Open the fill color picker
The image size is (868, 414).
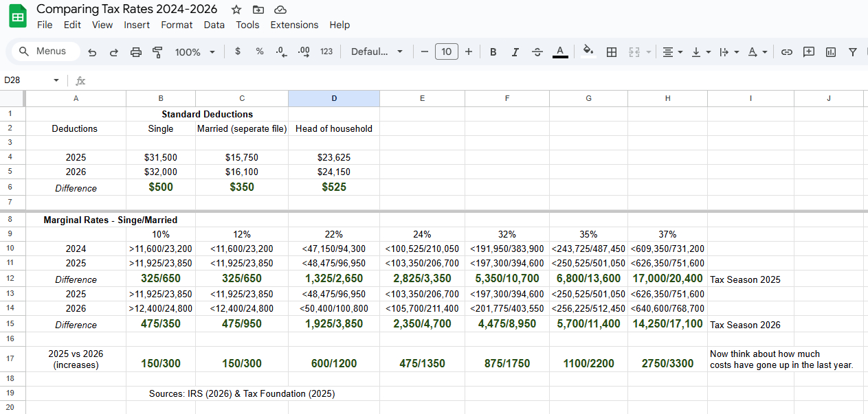(x=588, y=51)
